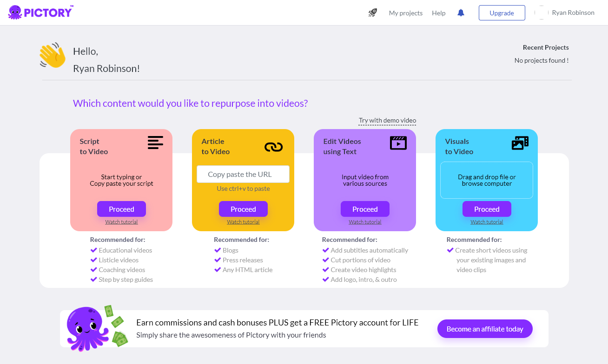Check Educational videos under Script to Video
The image size is (608, 364).
pyautogui.click(x=126, y=250)
